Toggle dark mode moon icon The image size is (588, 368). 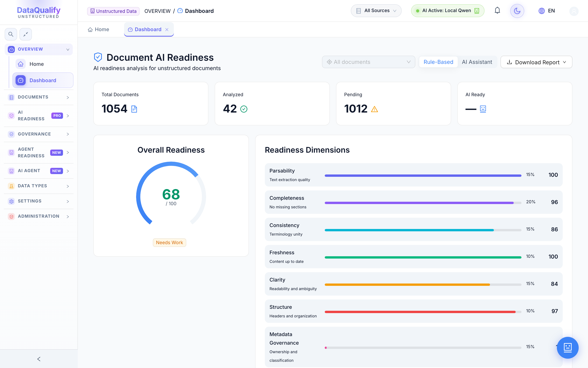tap(517, 11)
